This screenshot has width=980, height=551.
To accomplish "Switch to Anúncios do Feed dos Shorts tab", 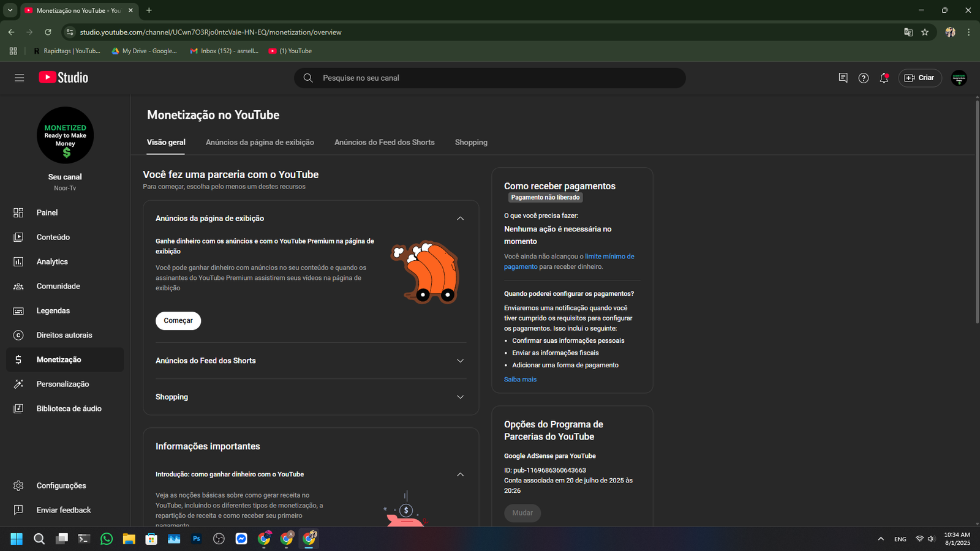I will pyautogui.click(x=384, y=142).
